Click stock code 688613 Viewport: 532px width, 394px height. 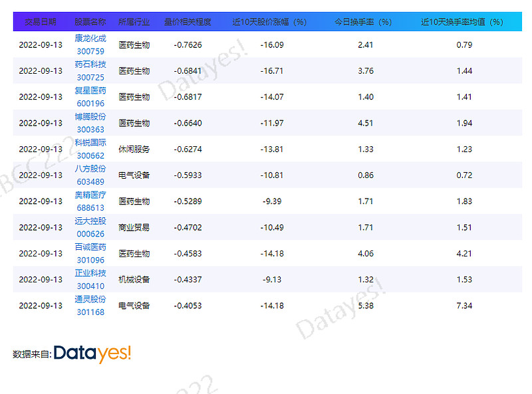tap(90, 208)
